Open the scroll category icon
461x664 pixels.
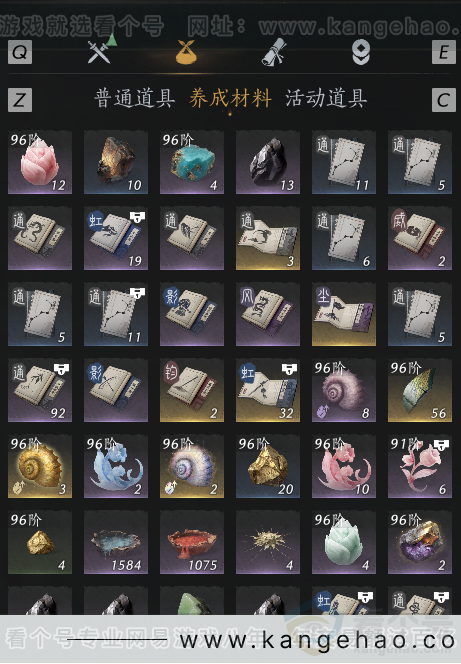pyautogui.click(x=273, y=52)
